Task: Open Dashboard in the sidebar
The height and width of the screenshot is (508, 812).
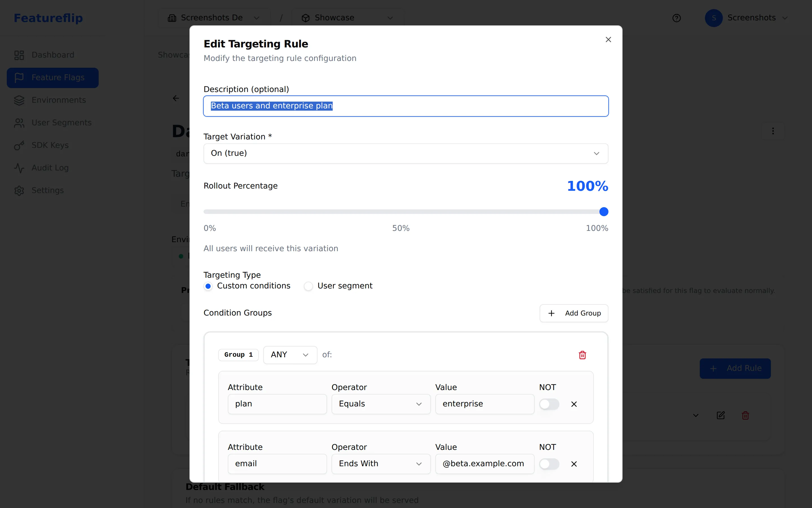Action: pos(53,55)
